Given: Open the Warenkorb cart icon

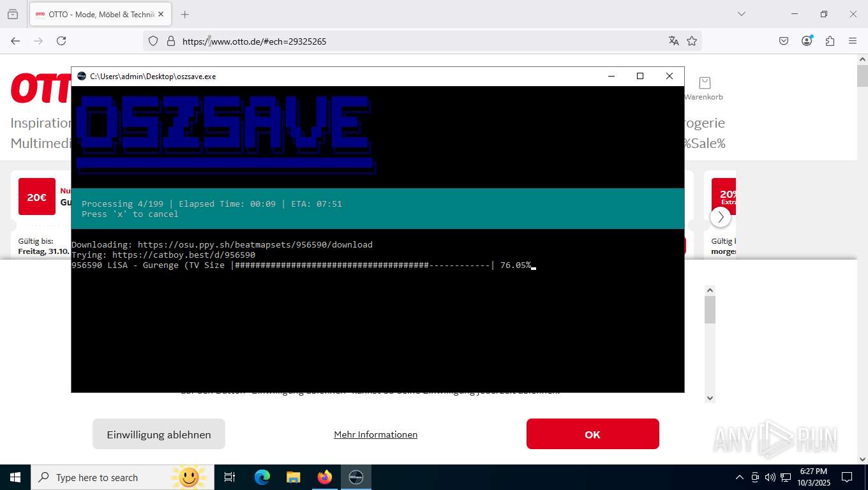Looking at the screenshot, I should (x=704, y=89).
